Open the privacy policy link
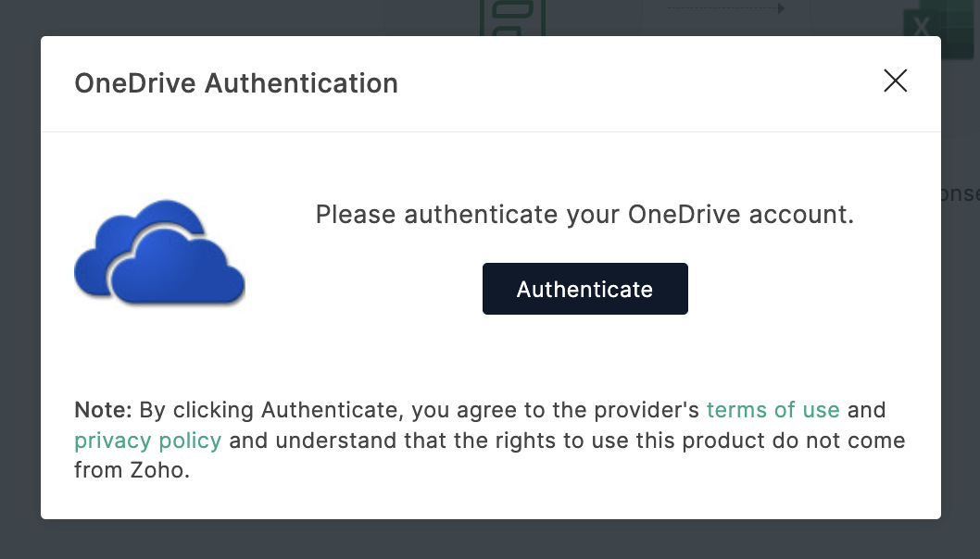The height and width of the screenshot is (559, 980). pyautogui.click(x=147, y=441)
